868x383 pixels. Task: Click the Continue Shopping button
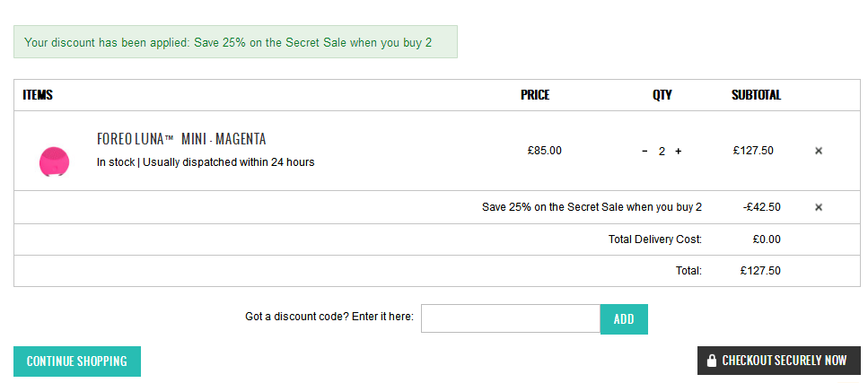coord(77,361)
